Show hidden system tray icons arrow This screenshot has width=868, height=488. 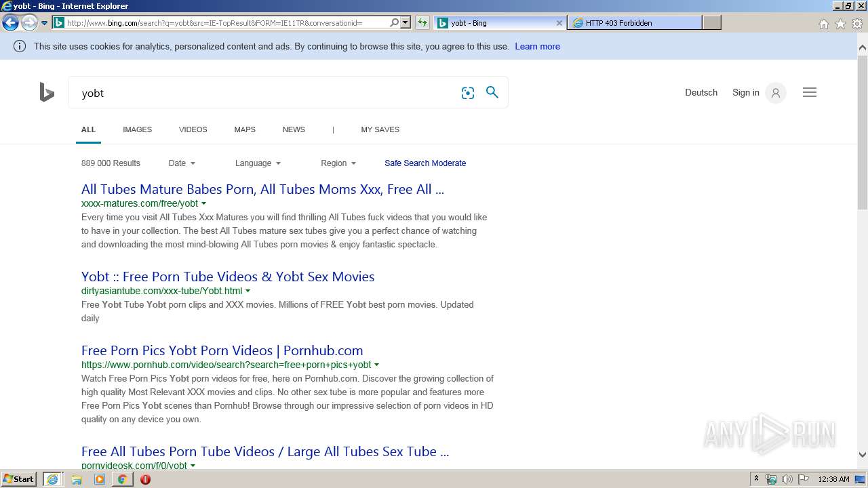click(756, 479)
